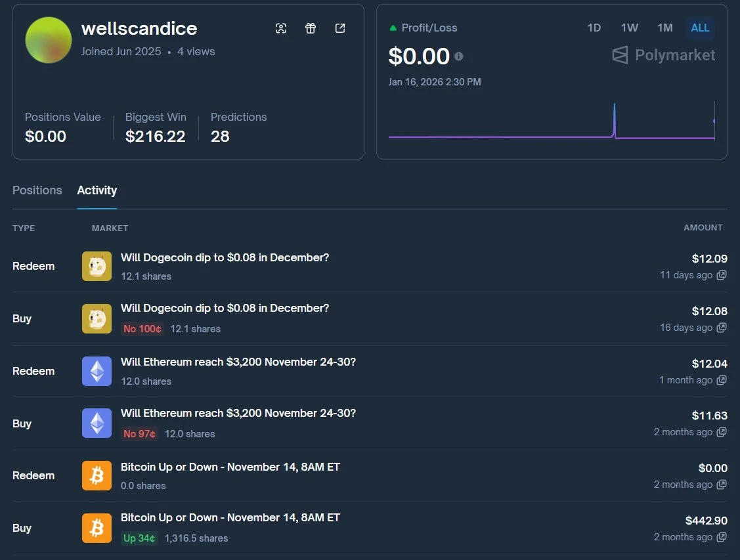Click the Polymarket logo

point(663,55)
